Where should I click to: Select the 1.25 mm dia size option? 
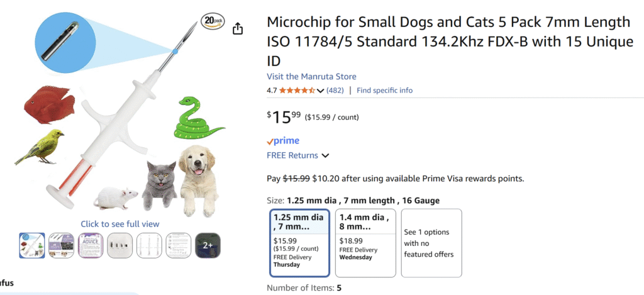click(299, 242)
